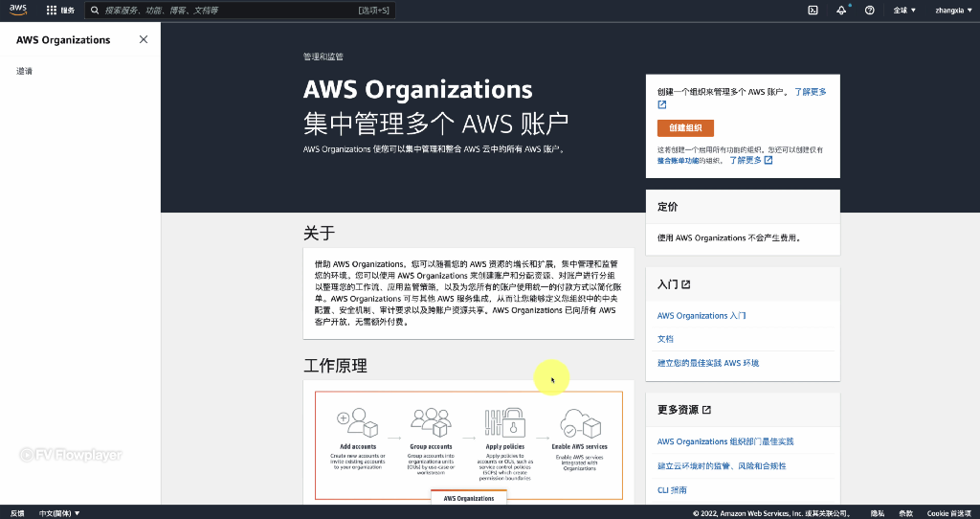
Task: Click the 工作原理 heading
Action: tap(336, 366)
